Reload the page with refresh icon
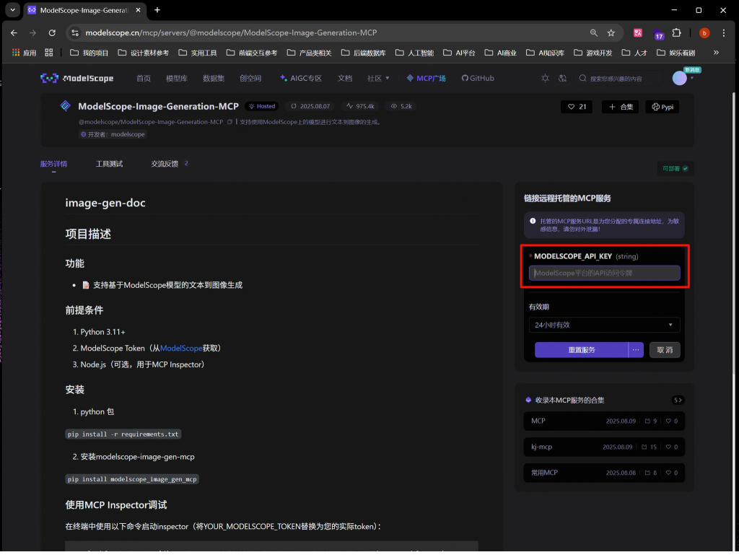Screen dimensions: 739x560 click(x=52, y=32)
